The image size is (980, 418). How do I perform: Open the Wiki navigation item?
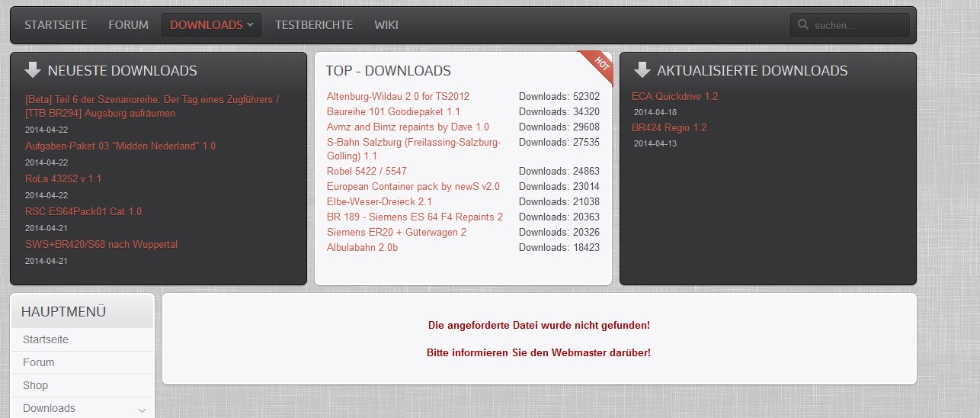pos(386,25)
